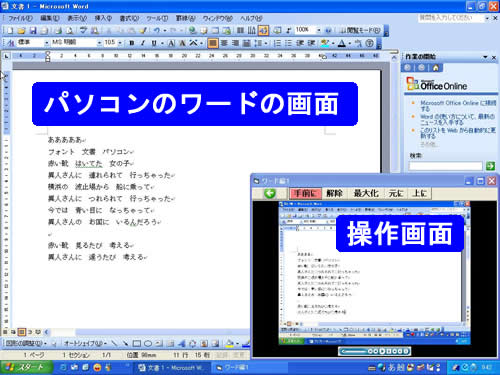The image size is (500, 375).
Task: Click the character border A icon
Action: point(171,43)
